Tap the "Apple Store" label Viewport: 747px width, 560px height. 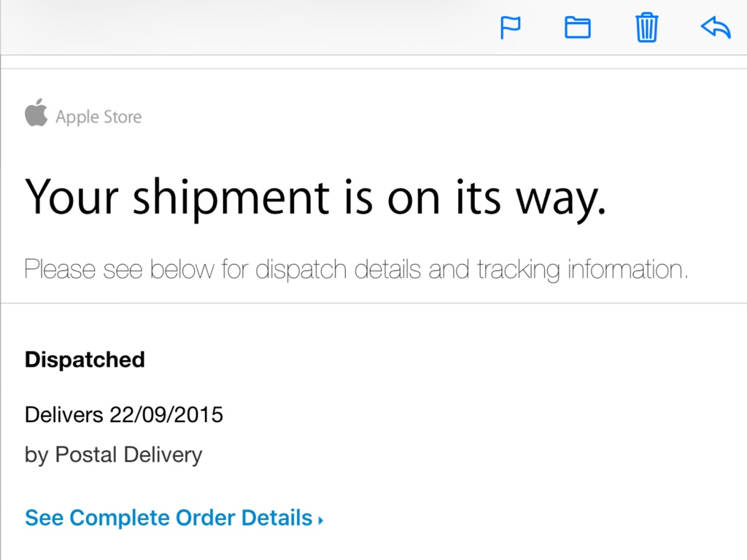coord(98,117)
